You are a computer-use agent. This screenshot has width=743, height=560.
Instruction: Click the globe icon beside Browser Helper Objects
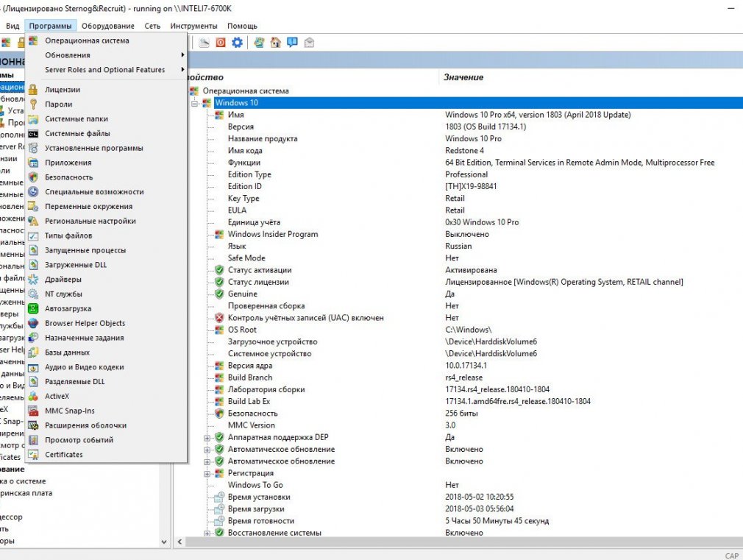pyautogui.click(x=33, y=323)
